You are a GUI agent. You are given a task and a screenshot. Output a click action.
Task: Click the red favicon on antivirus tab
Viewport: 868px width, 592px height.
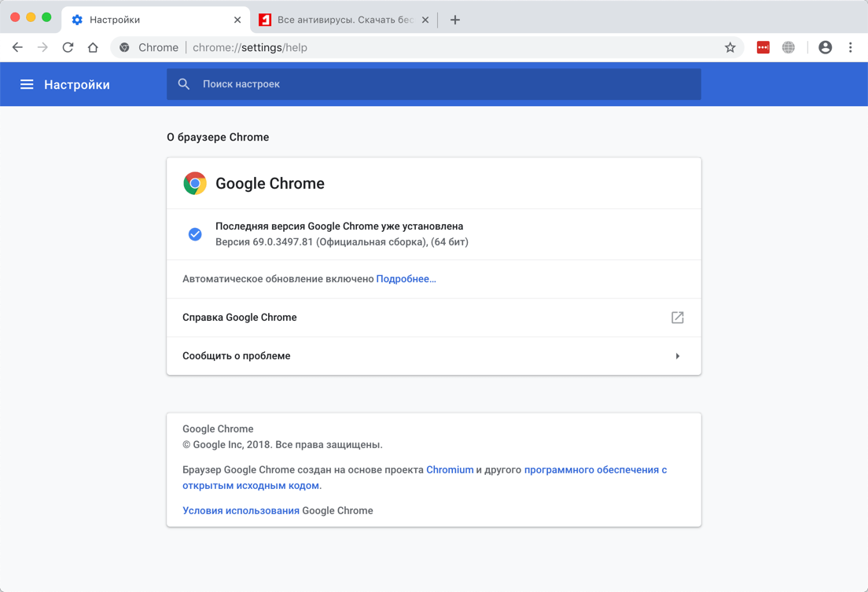[265, 20]
